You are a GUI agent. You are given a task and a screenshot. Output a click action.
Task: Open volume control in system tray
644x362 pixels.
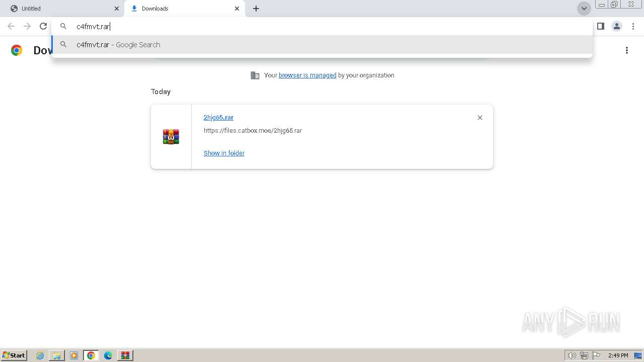point(572,355)
